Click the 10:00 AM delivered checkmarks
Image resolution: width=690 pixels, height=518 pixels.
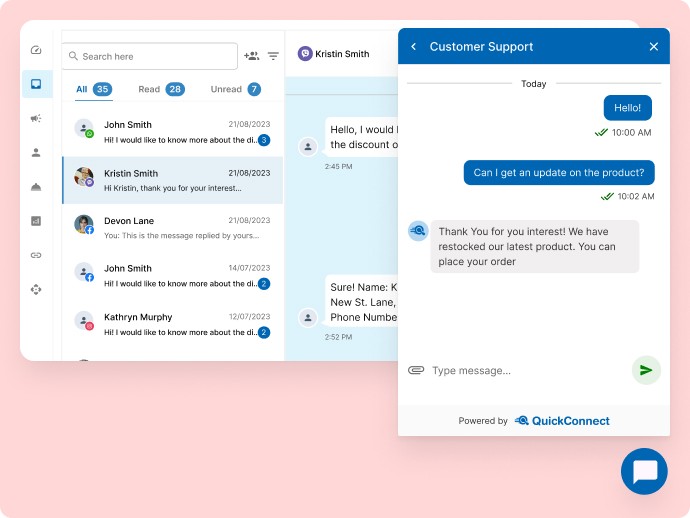click(601, 132)
